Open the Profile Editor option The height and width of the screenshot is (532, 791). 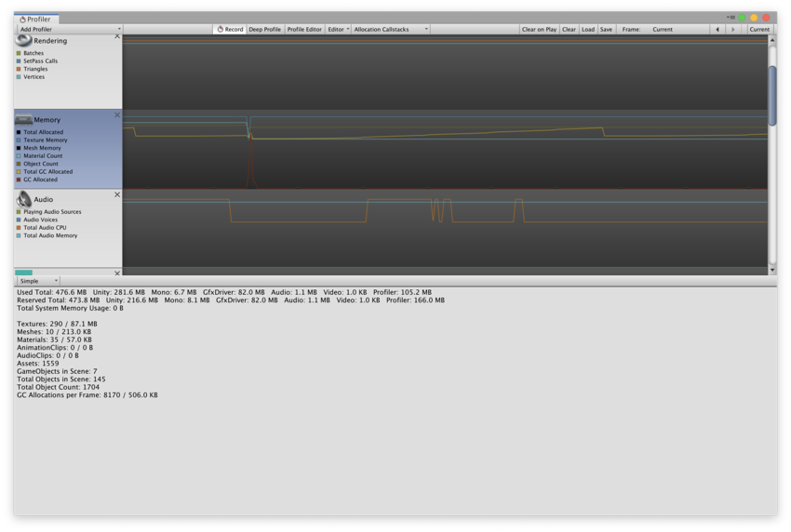point(304,29)
